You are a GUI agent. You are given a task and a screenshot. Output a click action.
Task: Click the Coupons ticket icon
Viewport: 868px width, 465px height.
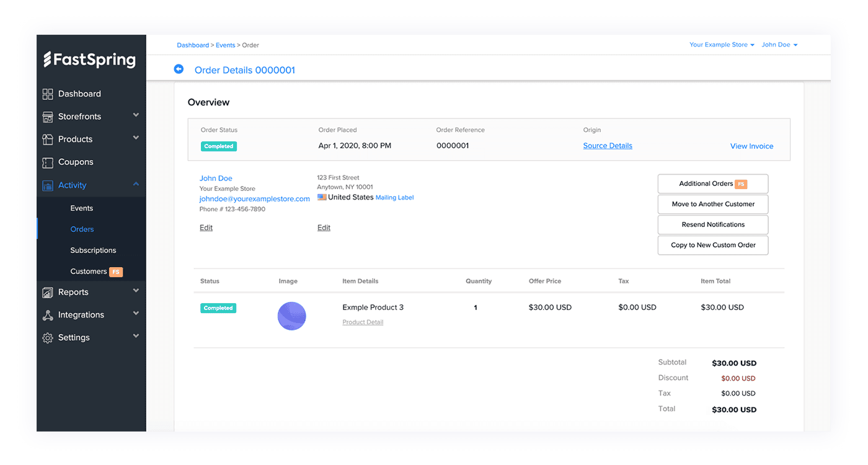pos(48,162)
